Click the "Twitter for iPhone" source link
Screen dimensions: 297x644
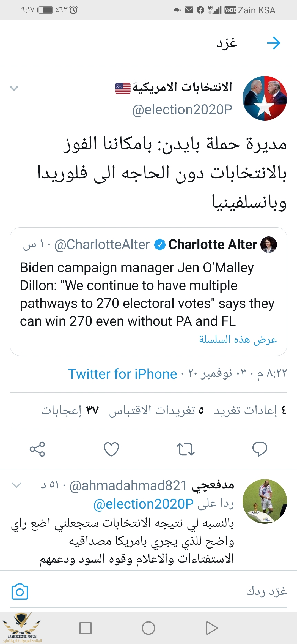[x=122, y=374]
